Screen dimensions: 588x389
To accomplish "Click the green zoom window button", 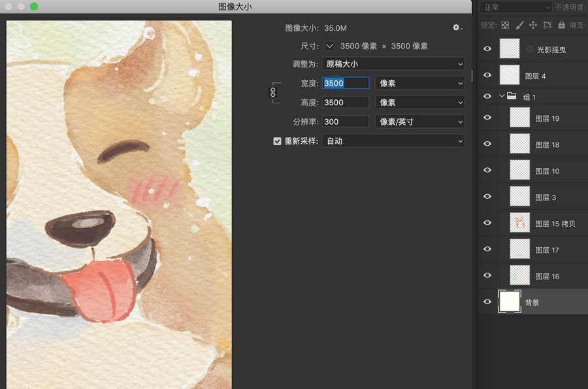I will [34, 7].
